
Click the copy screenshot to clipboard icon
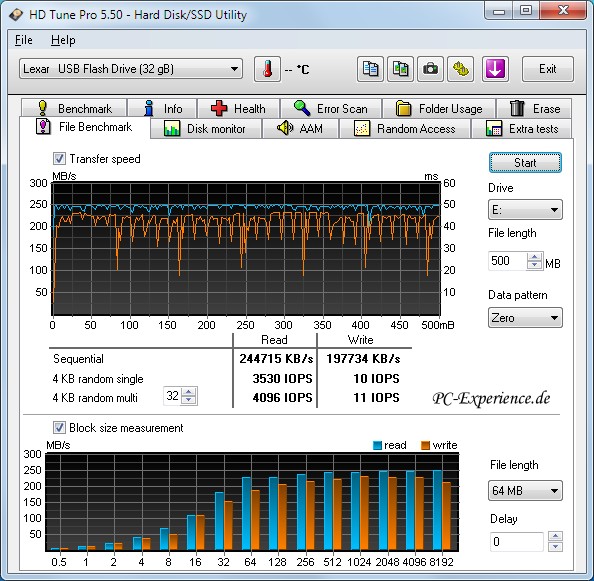click(400, 69)
